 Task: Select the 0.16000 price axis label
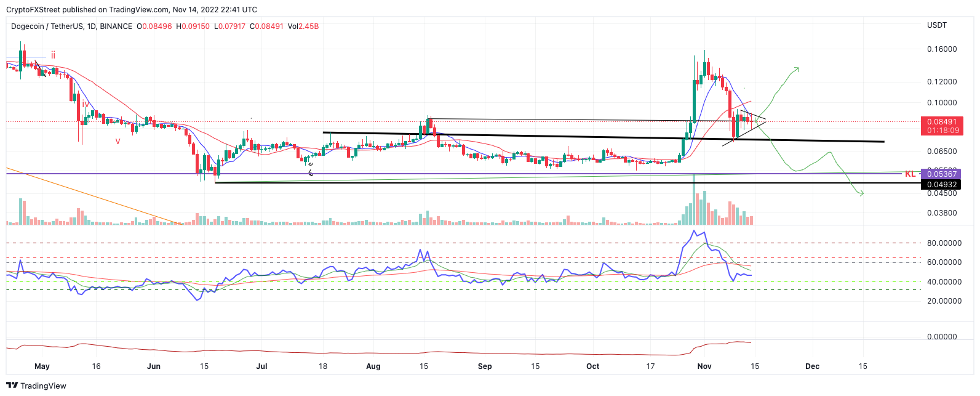(941, 49)
